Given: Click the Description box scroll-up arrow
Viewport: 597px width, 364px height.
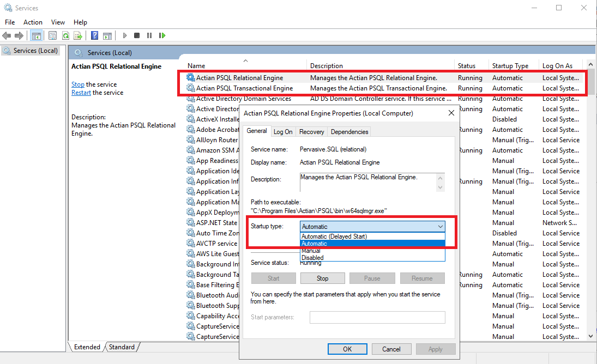Looking at the screenshot, I should (440, 178).
